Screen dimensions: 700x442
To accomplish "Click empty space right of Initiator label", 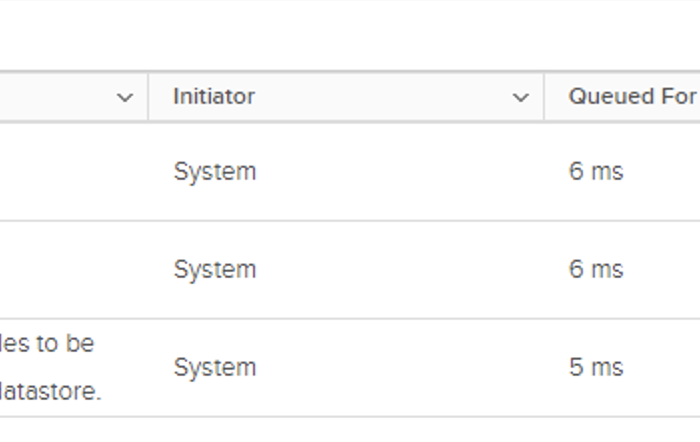I will coord(380,97).
